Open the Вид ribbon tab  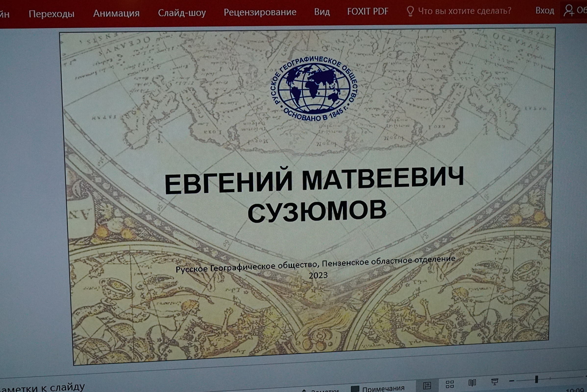[x=322, y=12]
